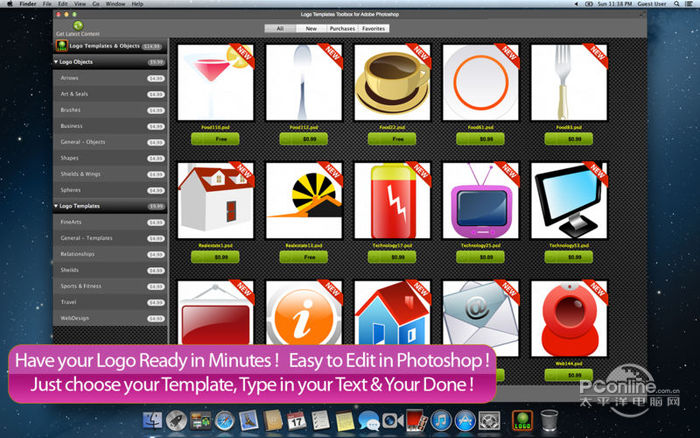This screenshot has width=700, height=438.
Task: Click the volume icon in menu bar
Action: click(x=576, y=4)
